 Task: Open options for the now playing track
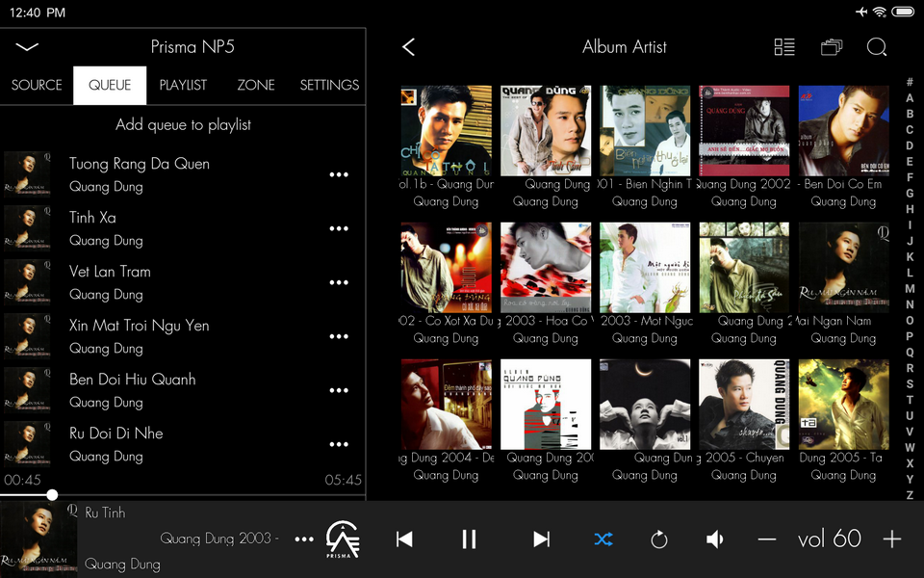(304, 539)
